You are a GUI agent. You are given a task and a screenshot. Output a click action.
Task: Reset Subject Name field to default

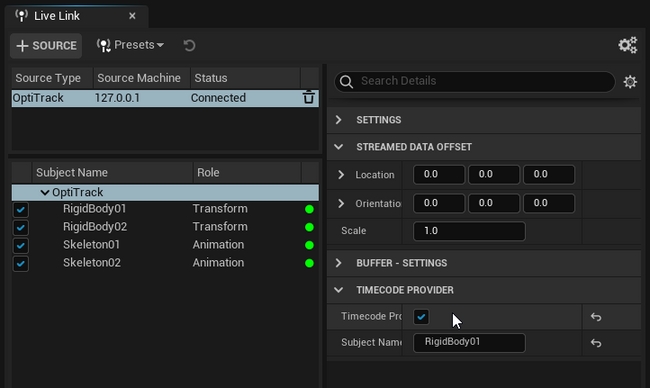pos(596,343)
